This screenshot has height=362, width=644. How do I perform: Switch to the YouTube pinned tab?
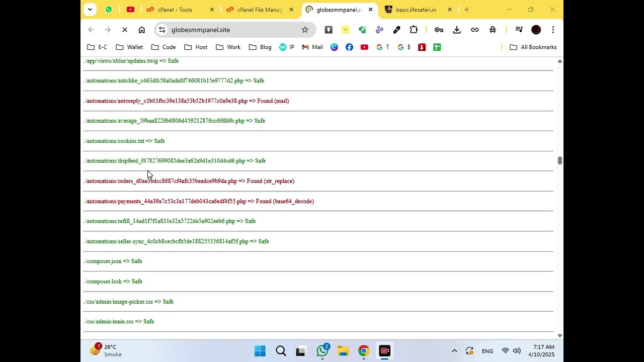click(130, 10)
